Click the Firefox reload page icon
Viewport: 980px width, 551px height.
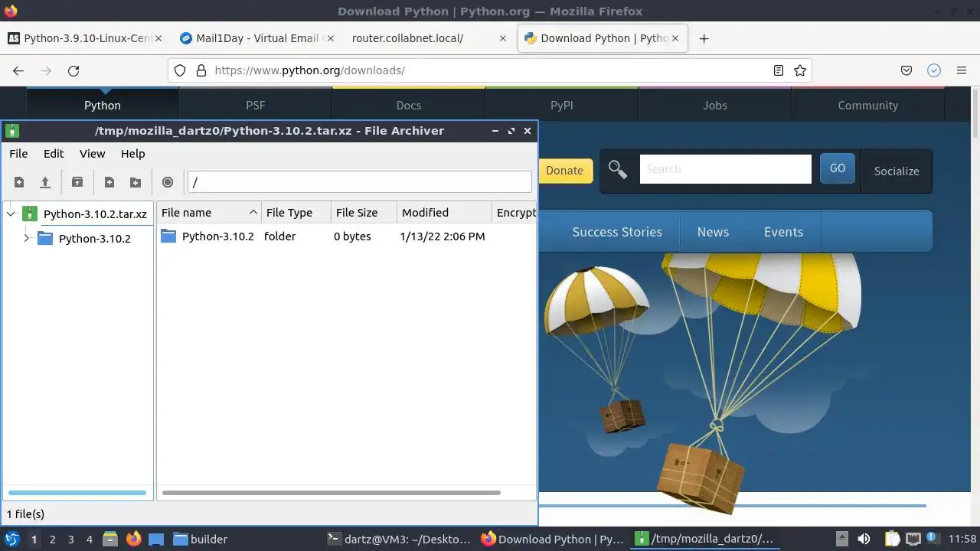(x=73, y=70)
